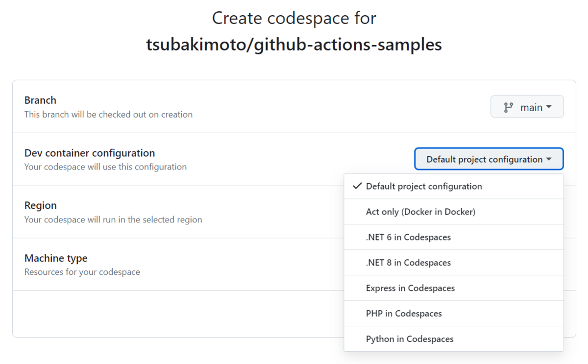Pick Python in Codespaces option
The image size is (588, 364).
click(x=454, y=339)
